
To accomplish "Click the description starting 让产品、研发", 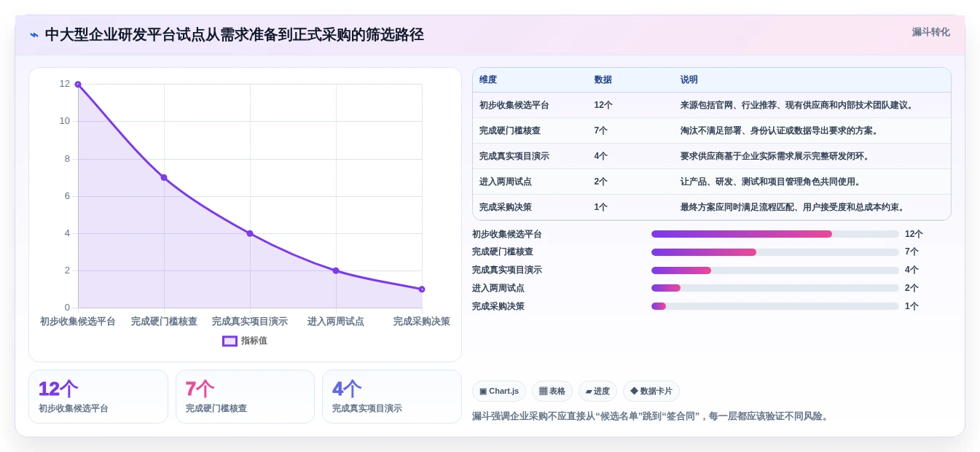I will 771,182.
